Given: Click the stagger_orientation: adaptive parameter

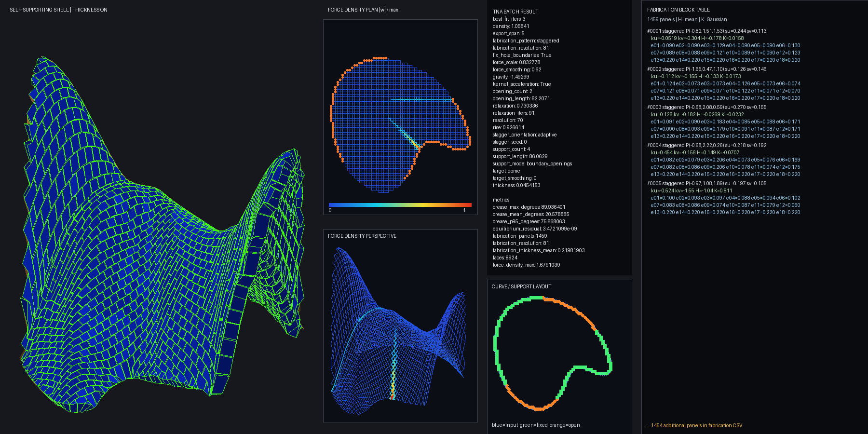Looking at the screenshot, I should [525, 135].
